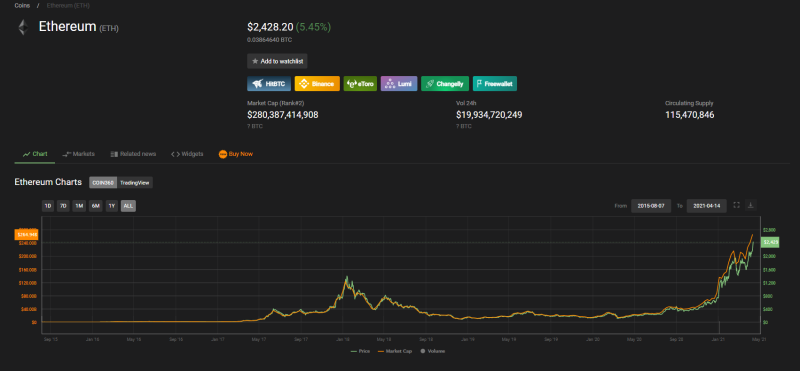Select the COIN360 chart mode

pos(103,182)
